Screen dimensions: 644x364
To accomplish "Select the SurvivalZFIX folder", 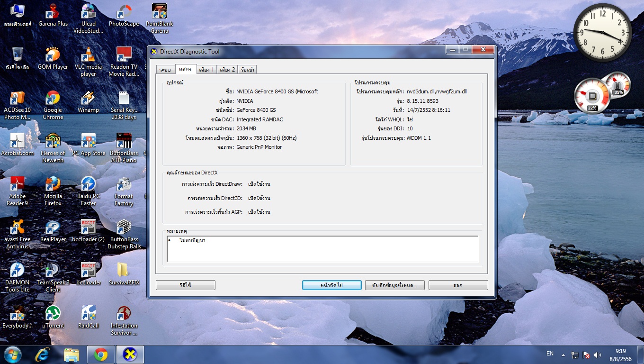I will point(124,274).
